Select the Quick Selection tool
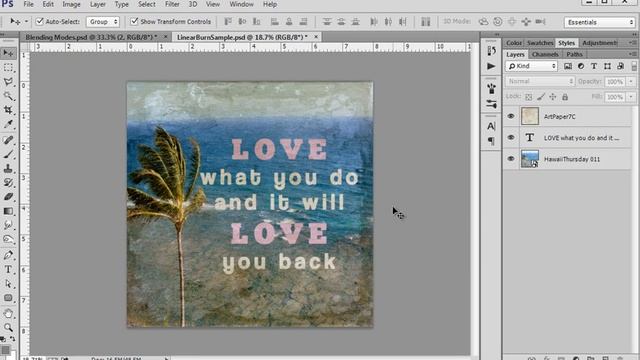Image resolution: width=640 pixels, height=360 pixels. (x=8, y=96)
